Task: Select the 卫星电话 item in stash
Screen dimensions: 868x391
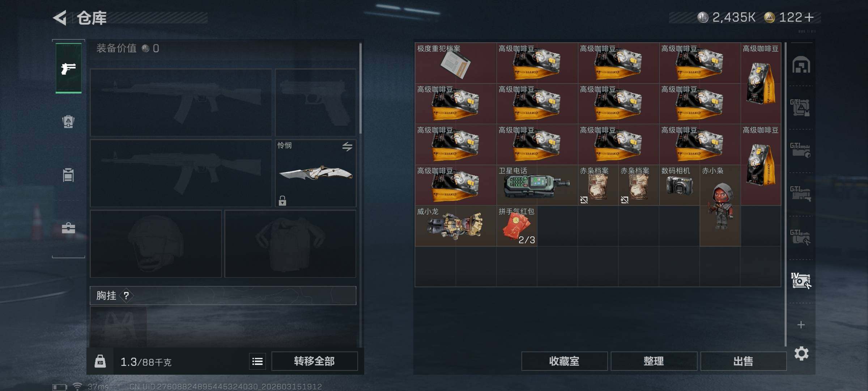Action: [537, 185]
